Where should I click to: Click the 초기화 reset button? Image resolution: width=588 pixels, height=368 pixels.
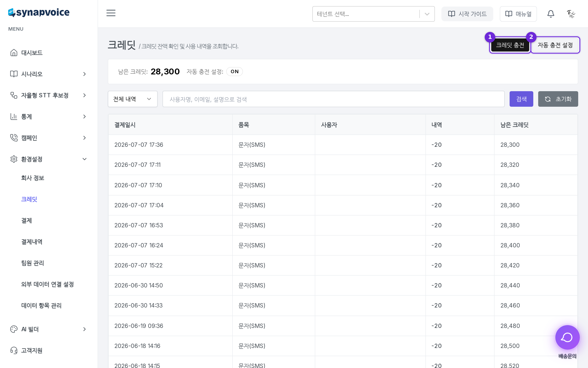pyautogui.click(x=558, y=99)
